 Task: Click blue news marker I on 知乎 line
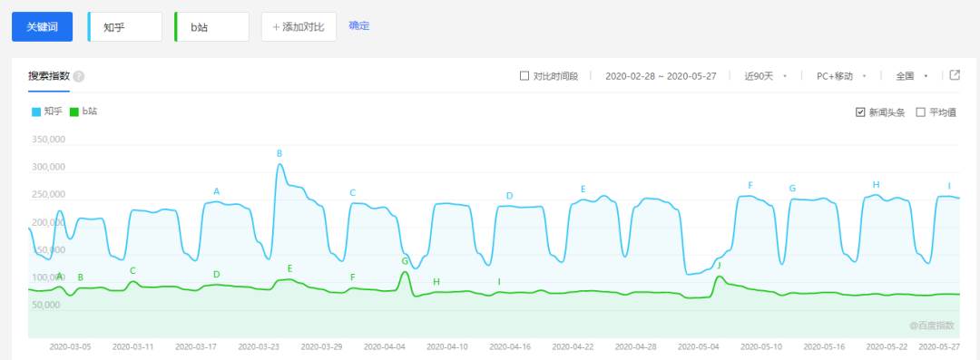click(x=949, y=186)
